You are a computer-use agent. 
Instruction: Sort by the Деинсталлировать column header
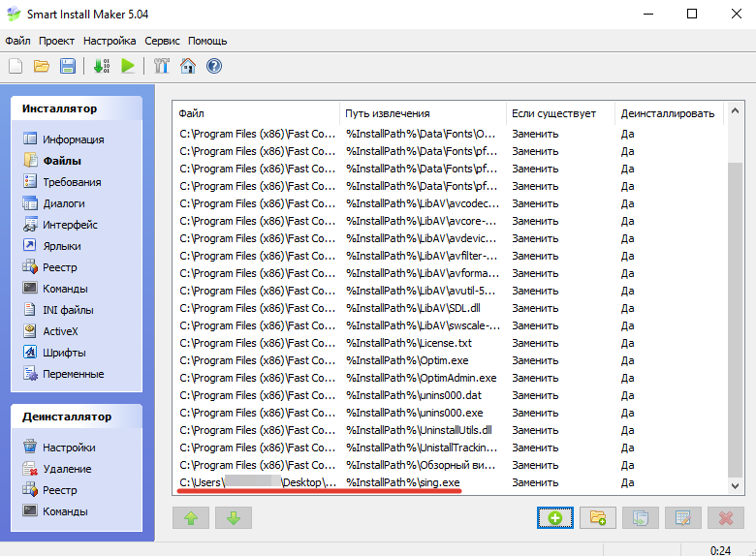(669, 113)
